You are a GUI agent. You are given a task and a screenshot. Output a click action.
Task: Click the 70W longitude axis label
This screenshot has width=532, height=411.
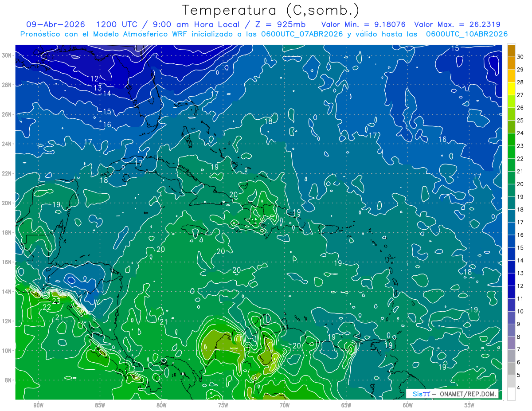coord(285,405)
